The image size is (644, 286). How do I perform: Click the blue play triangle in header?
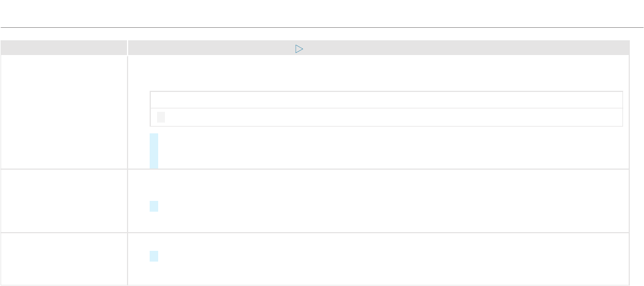[x=299, y=49]
